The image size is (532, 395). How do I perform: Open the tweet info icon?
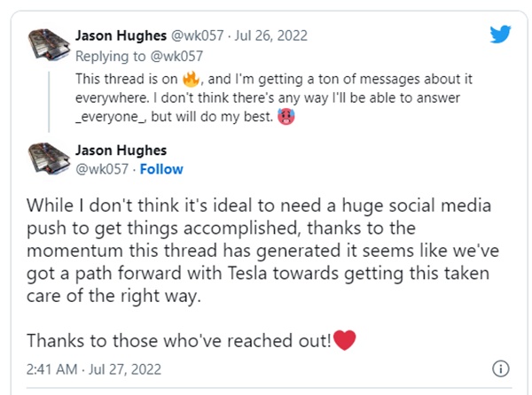[501, 368]
